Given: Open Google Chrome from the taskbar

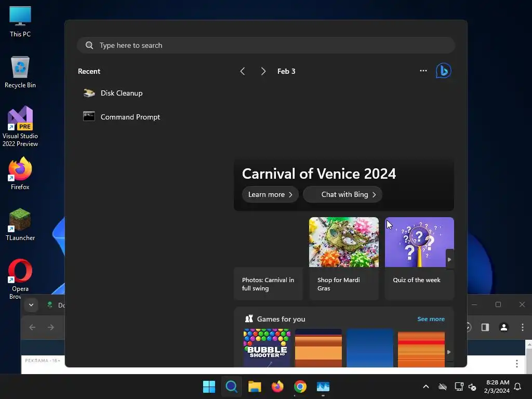Looking at the screenshot, I should (300, 387).
